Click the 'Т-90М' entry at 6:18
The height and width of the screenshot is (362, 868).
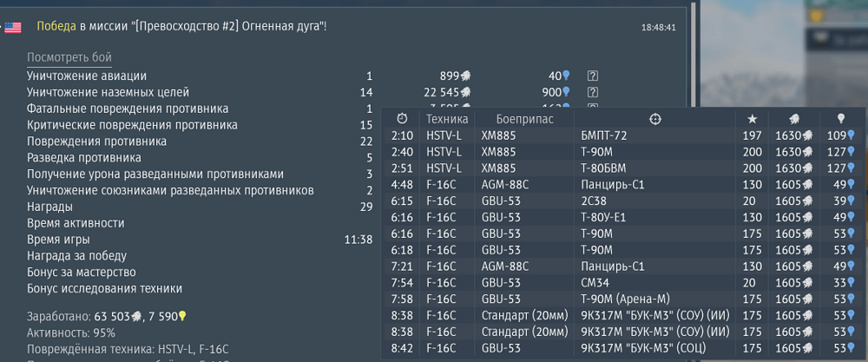(x=597, y=250)
